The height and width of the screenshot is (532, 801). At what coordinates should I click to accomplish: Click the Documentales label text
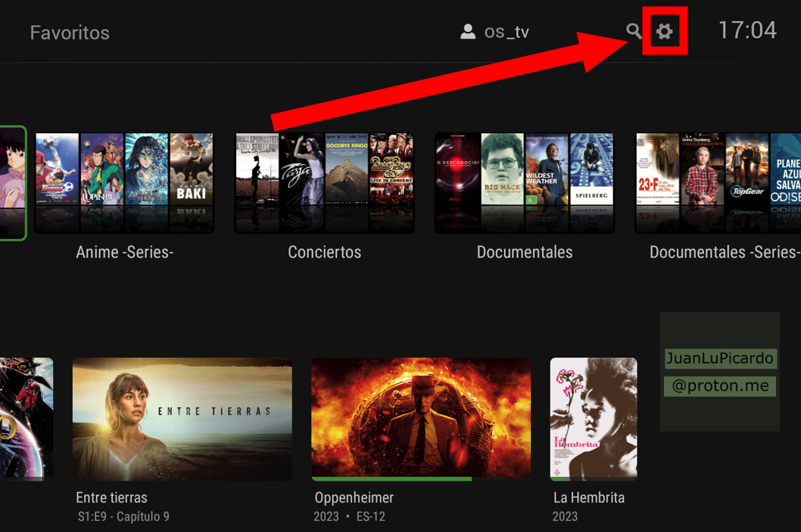(x=524, y=252)
